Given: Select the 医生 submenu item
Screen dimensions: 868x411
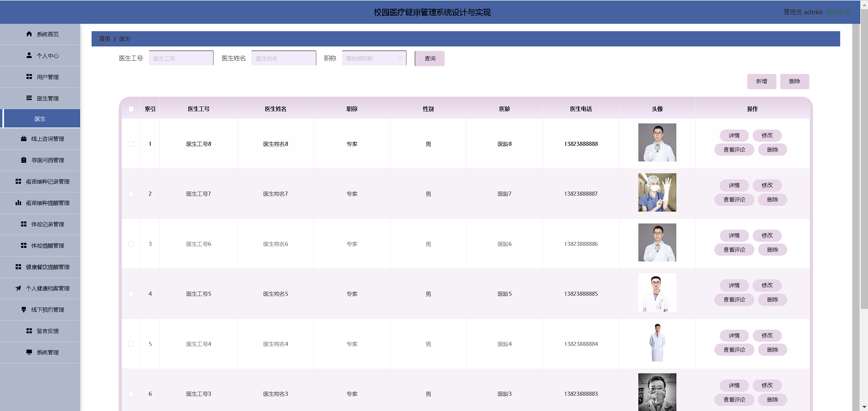Looking at the screenshot, I should (40, 119).
